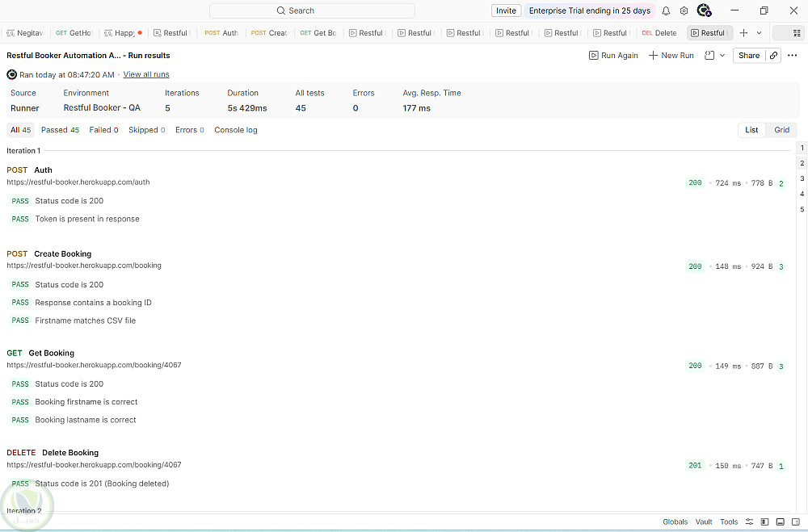Expand the dropdown arrow beside the export icon
Screen dimensions: 808x532
click(722, 56)
